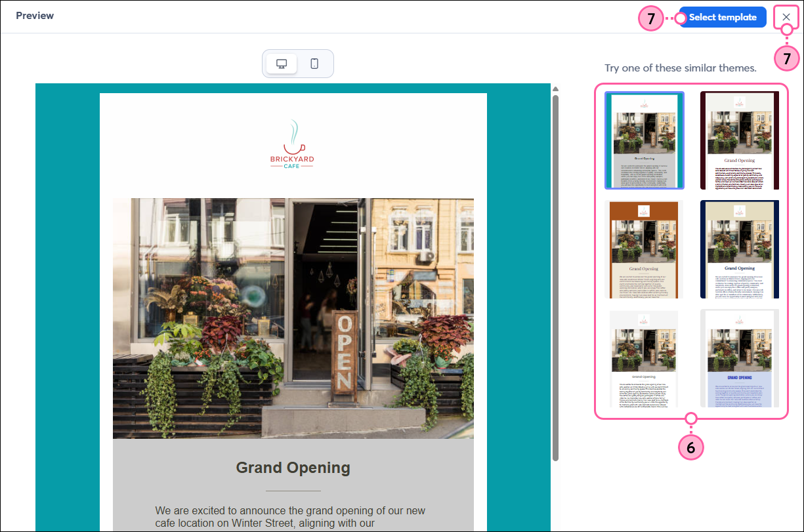Close the template preview dialog
Screen dimensions: 804x532
coord(786,16)
